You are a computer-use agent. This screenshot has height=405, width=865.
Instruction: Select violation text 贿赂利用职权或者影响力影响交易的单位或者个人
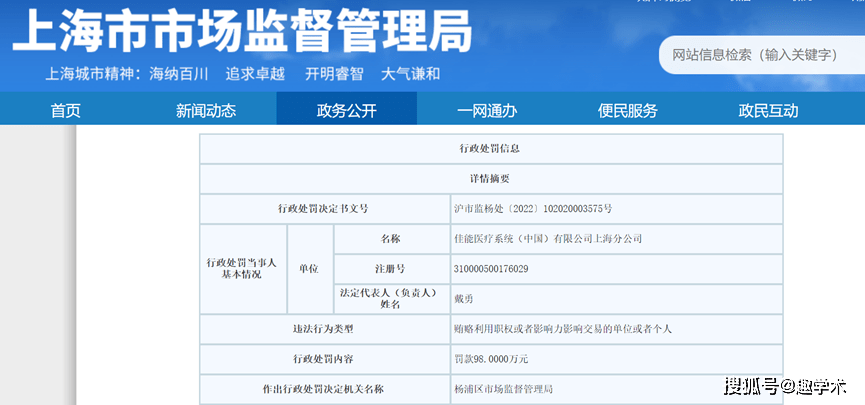coord(562,329)
